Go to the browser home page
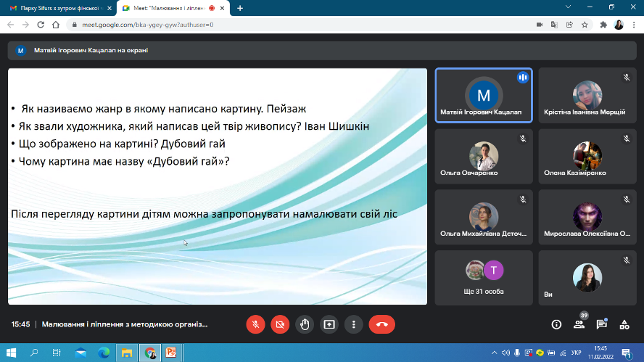Image resolution: width=644 pixels, height=362 pixels. pos(56,25)
